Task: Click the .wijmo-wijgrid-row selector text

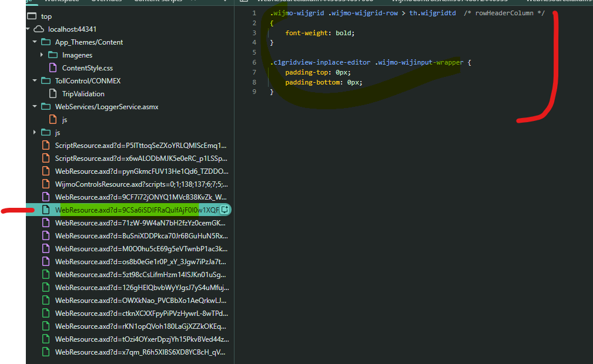Action: tap(363, 14)
